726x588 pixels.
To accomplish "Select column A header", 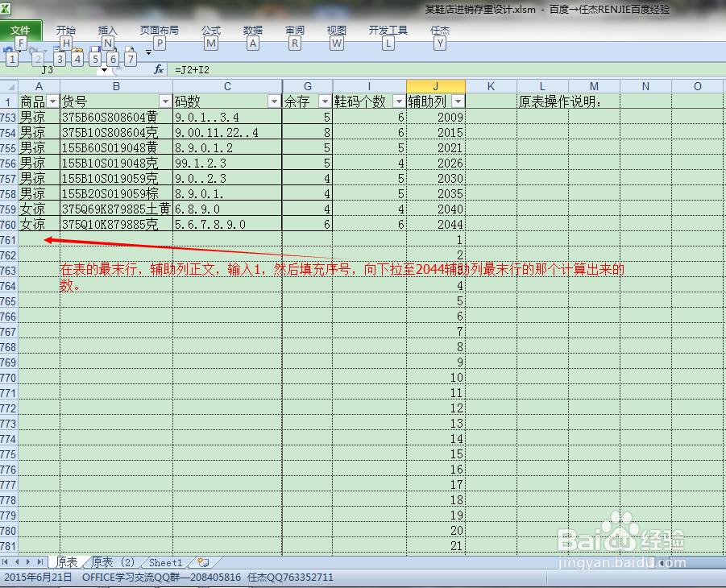I will 39,86.
